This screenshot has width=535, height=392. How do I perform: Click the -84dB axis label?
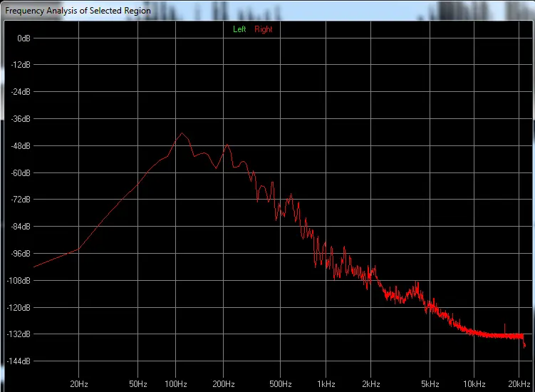coord(21,227)
